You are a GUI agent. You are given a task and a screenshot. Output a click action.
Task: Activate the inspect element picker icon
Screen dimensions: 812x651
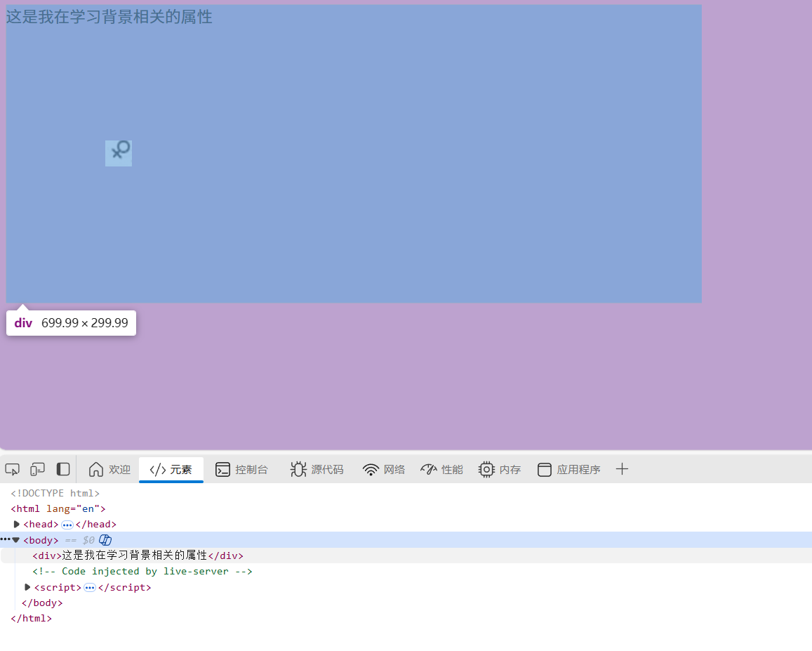pos(13,470)
